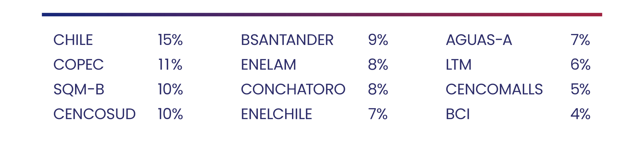Click the blue-to-red gradient divider bar
This screenshot has width=644, height=149.
tap(322, 14)
